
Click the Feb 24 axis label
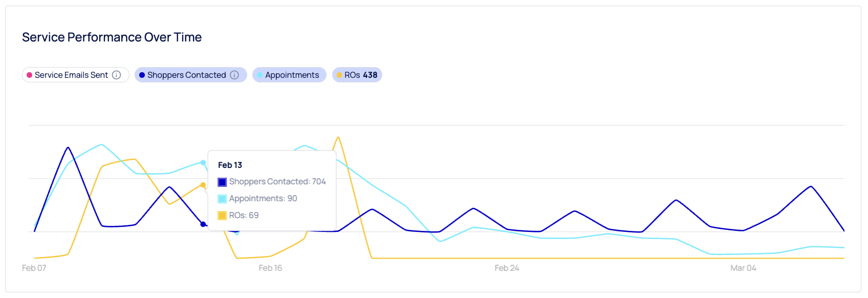click(507, 268)
